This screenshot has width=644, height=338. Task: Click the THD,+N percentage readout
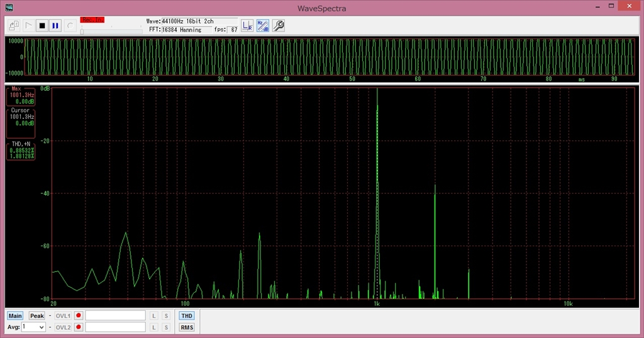21,150
